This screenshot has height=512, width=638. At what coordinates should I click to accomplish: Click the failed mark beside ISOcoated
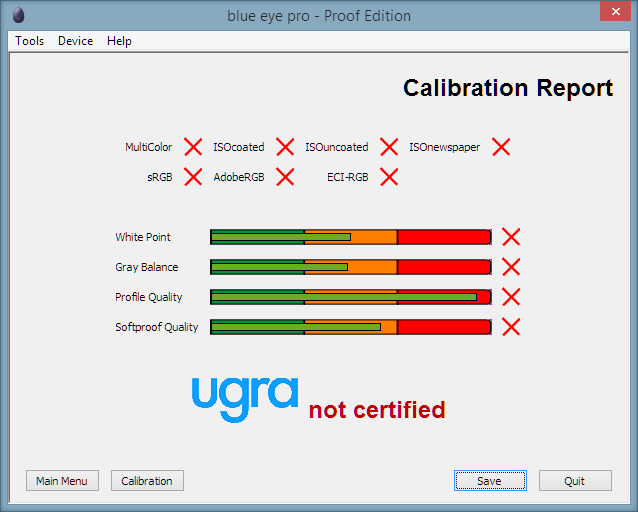[285, 147]
